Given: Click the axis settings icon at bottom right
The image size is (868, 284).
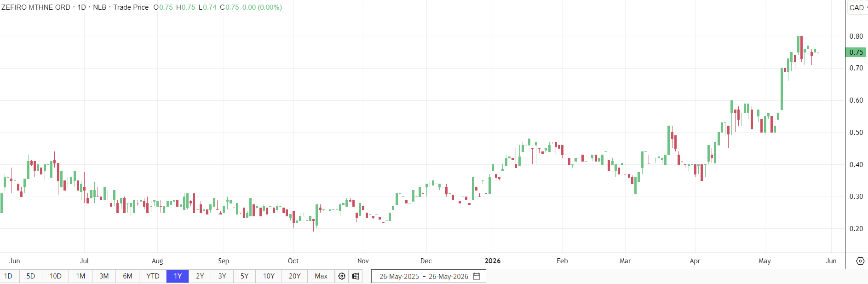Looking at the screenshot, I should click(860, 261).
